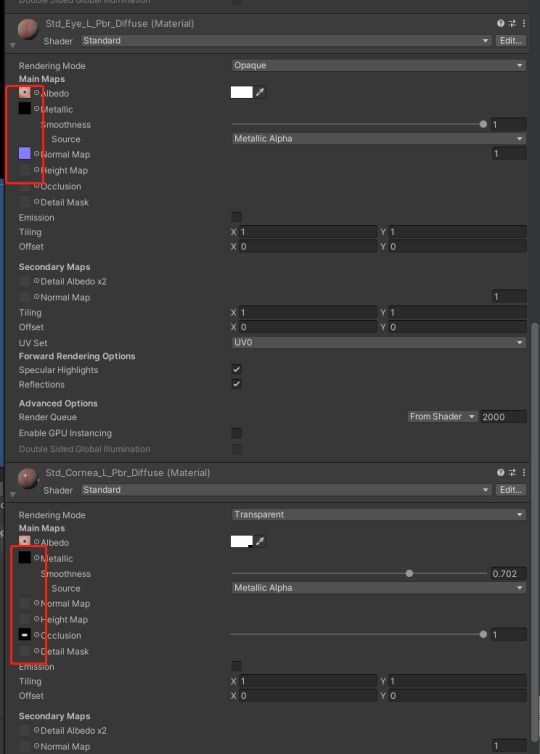Open Render Queue From Shader dropdown

click(x=443, y=416)
